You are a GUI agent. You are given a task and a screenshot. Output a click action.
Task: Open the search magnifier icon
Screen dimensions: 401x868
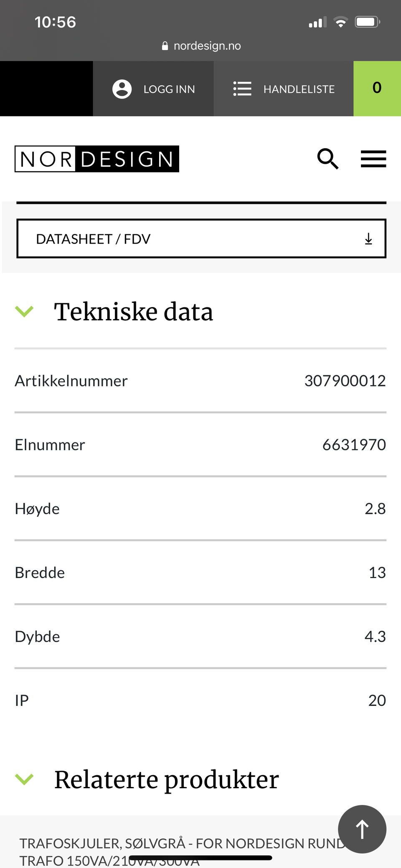coord(328,159)
